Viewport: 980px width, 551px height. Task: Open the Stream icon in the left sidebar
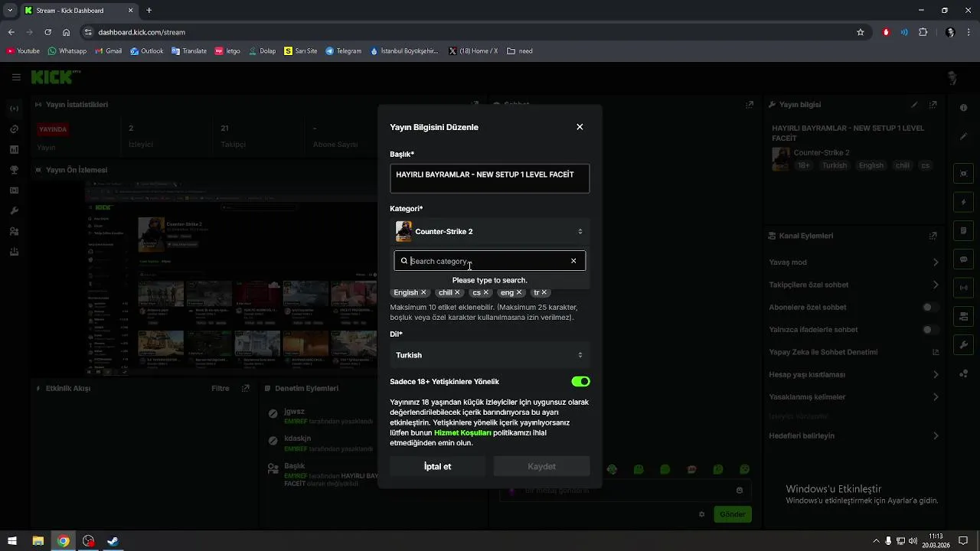point(14,109)
